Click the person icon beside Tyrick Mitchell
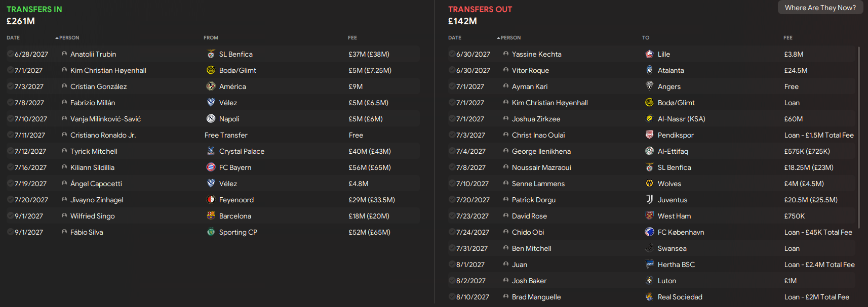The width and height of the screenshot is (868, 307). coord(64,151)
